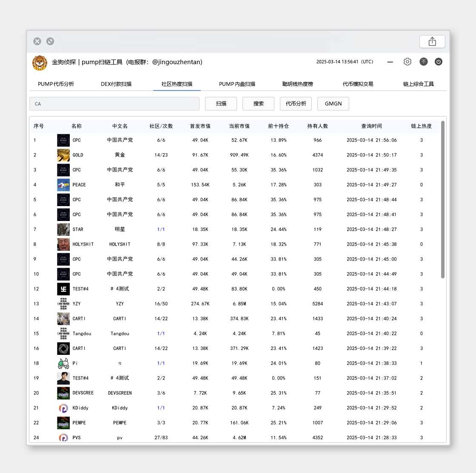This screenshot has height=473, width=476.
Task: Click the 社区/次数 column header
Action: click(161, 126)
